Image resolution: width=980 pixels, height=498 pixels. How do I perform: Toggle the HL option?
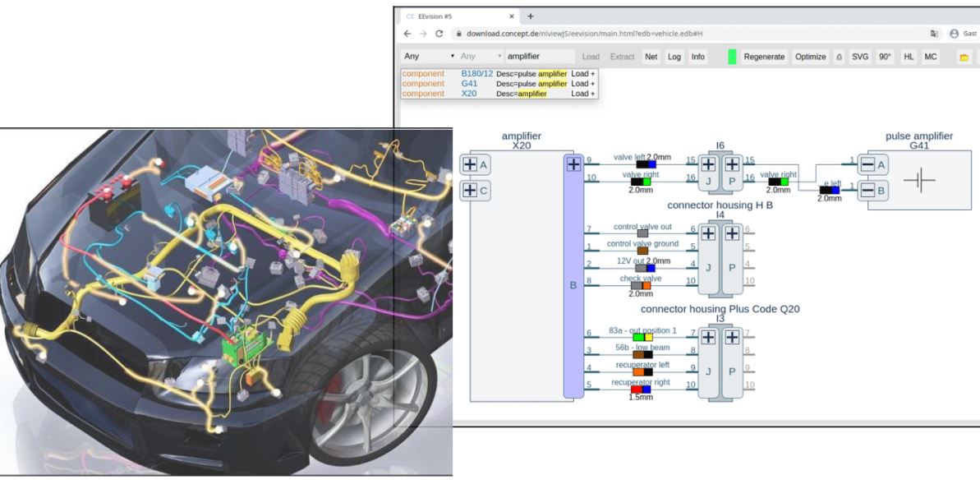click(909, 57)
